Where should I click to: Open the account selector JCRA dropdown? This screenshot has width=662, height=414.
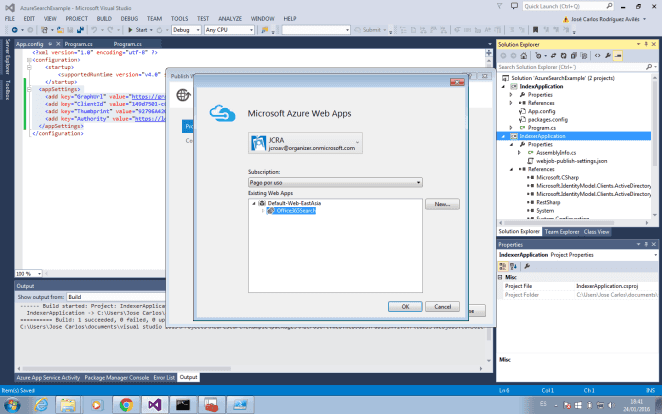point(305,143)
